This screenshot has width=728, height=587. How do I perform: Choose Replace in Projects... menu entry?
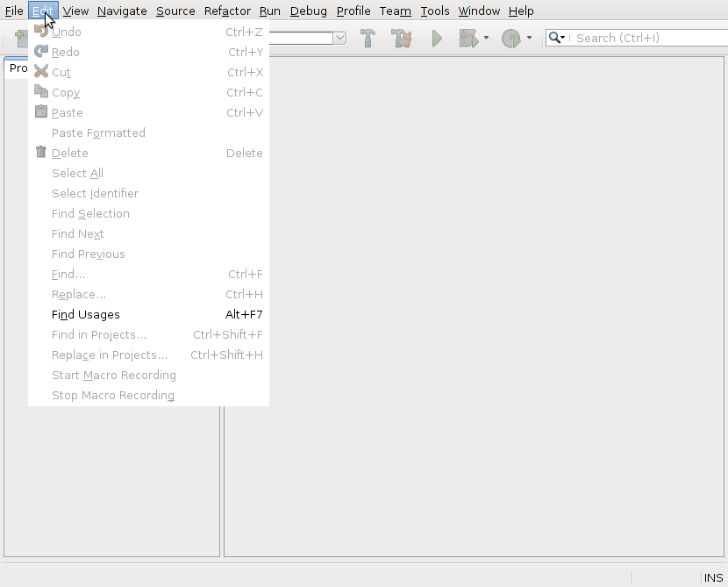pyautogui.click(x=148, y=354)
